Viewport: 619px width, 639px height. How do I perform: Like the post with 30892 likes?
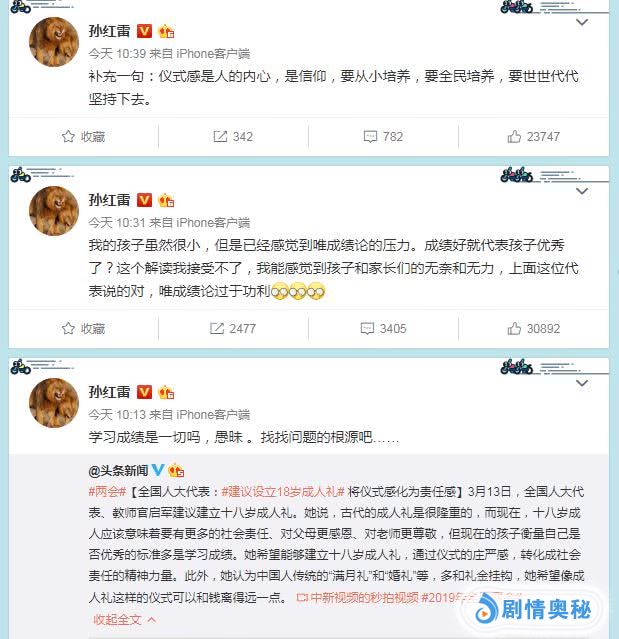coord(533,328)
